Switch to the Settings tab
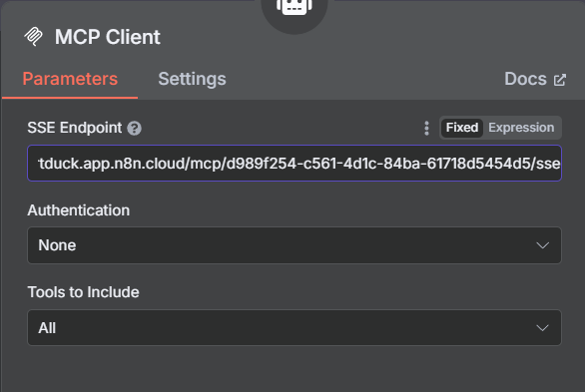Screen dimensions: 585x392 tap(192, 79)
